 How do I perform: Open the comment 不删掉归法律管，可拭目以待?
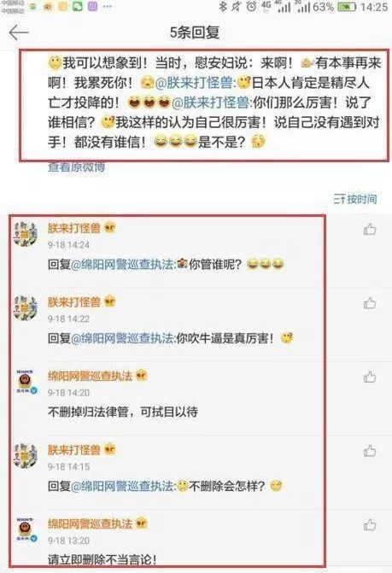point(123,412)
